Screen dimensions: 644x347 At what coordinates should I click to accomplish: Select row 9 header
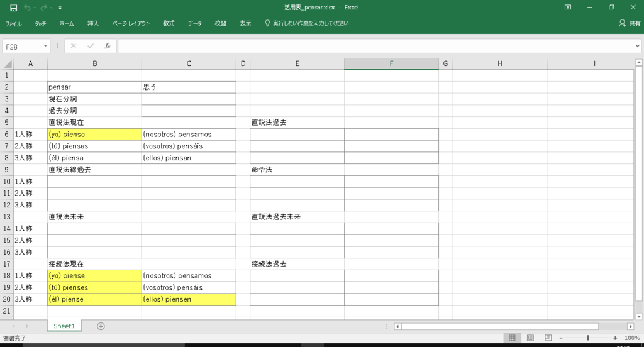(6, 170)
